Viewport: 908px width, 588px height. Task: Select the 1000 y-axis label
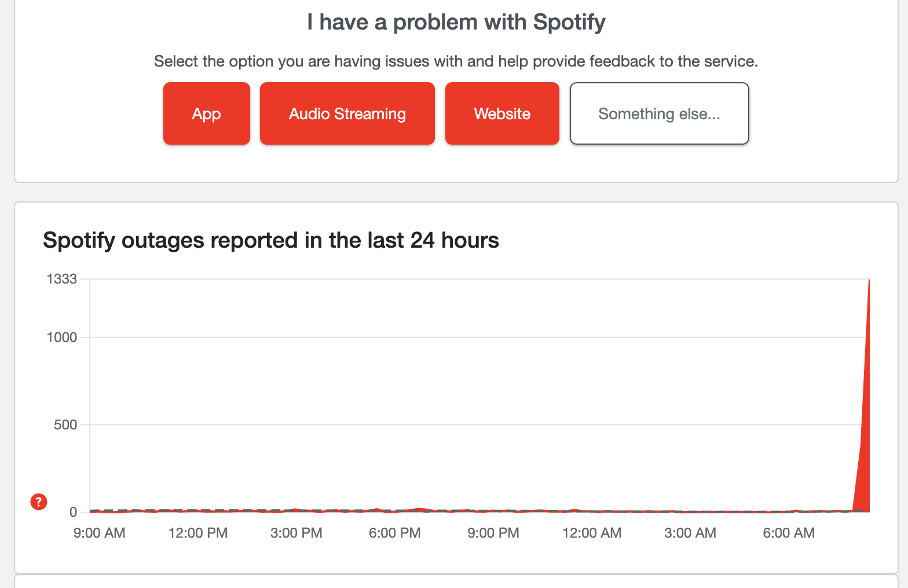(62, 337)
